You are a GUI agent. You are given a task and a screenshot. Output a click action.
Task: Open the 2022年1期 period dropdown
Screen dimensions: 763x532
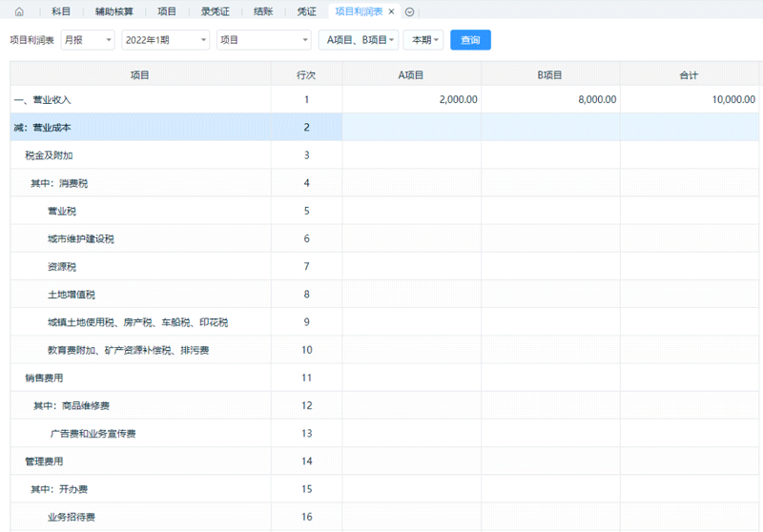pyautogui.click(x=165, y=40)
